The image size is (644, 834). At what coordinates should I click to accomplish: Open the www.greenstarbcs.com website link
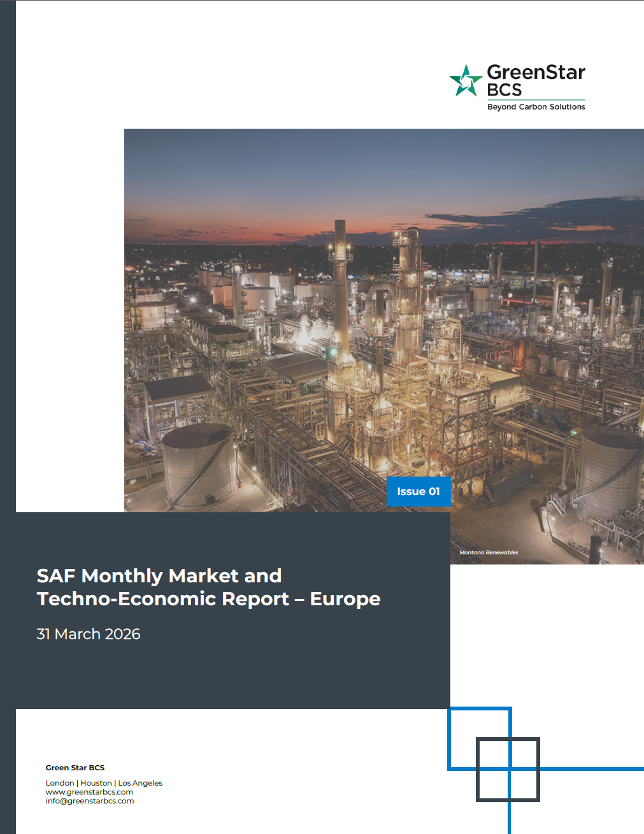coord(89,792)
